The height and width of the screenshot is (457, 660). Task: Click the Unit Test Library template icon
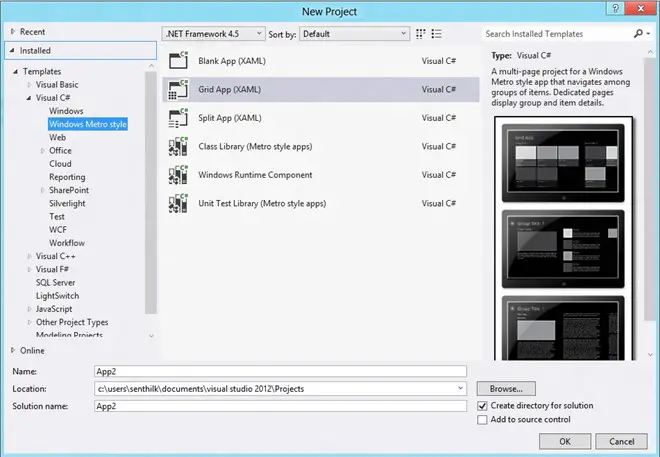(x=178, y=204)
